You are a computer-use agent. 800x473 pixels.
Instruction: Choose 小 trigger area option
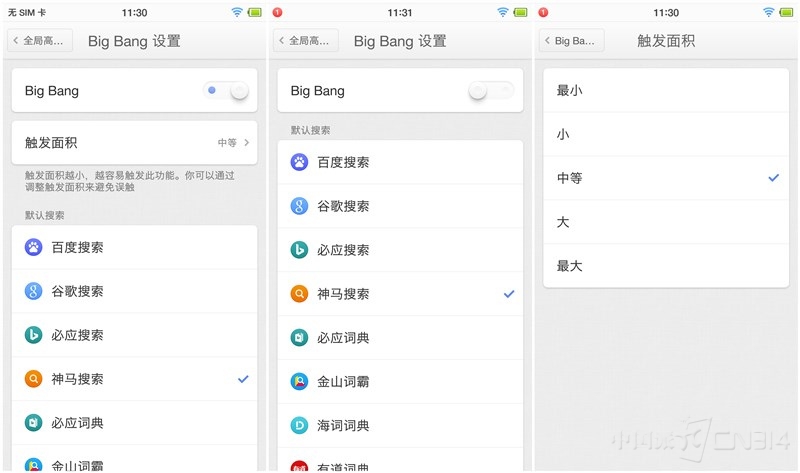pyautogui.click(x=666, y=134)
